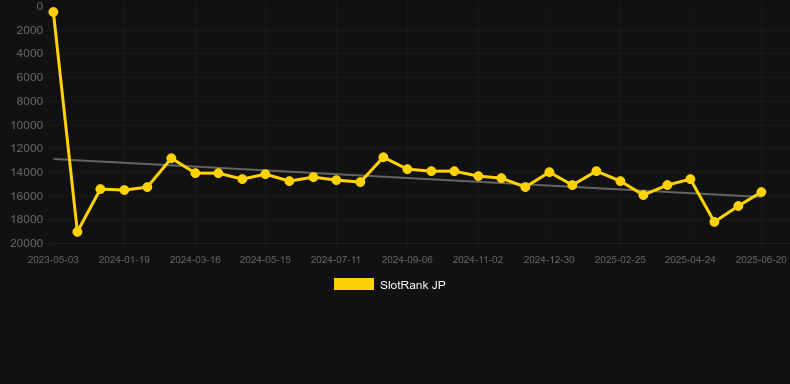The width and height of the screenshot is (790, 384).
Task: Click the 2024-05-15 date label
Action: pos(265,260)
